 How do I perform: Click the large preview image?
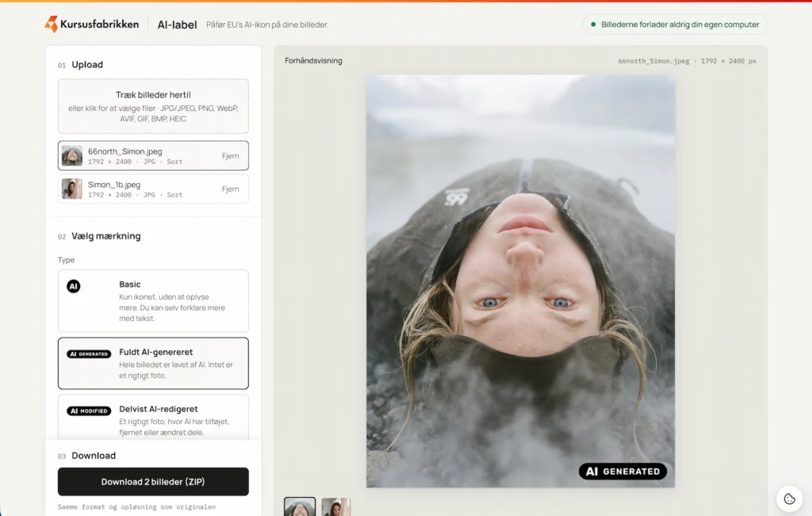[x=520, y=281]
